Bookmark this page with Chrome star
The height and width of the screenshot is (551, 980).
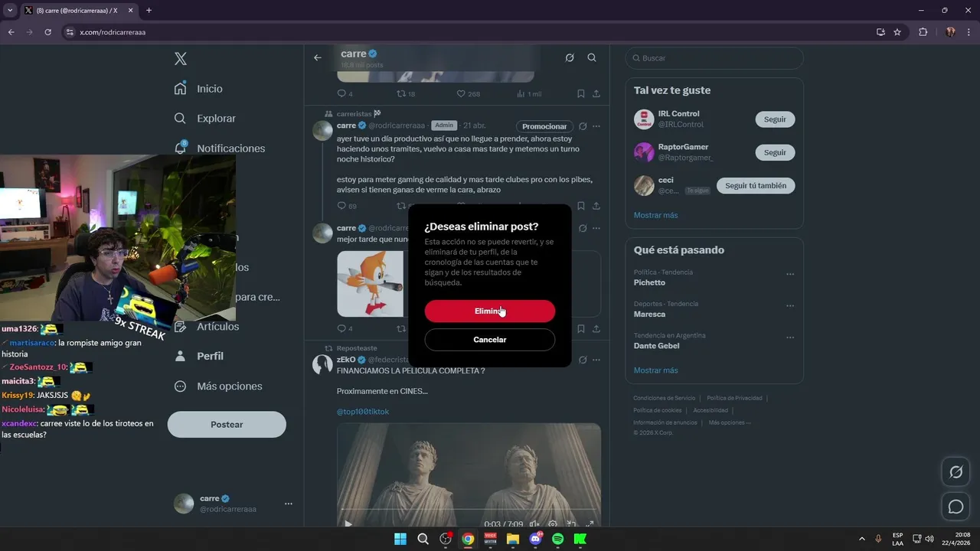click(897, 32)
